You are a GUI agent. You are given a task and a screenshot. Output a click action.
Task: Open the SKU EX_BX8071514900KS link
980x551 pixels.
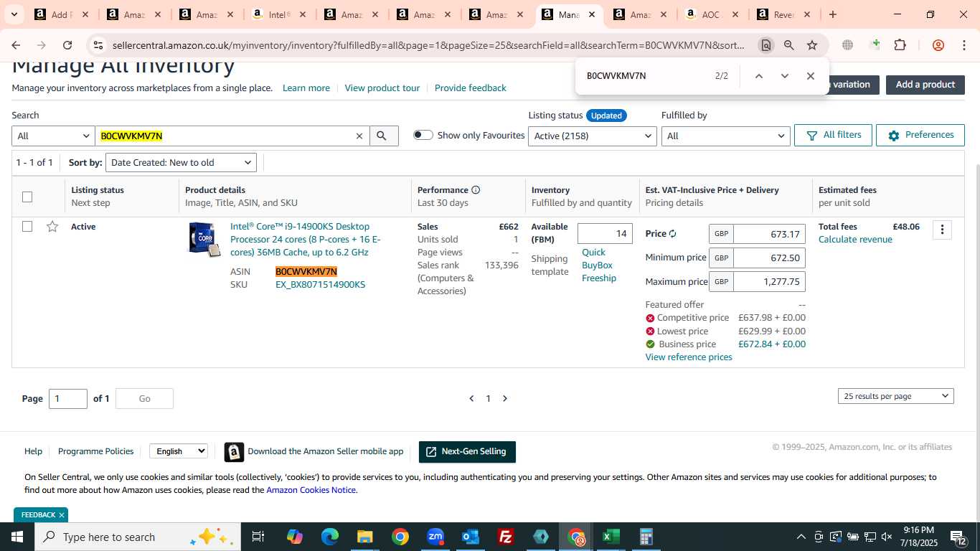pyautogui.click(x=320, y=285)
